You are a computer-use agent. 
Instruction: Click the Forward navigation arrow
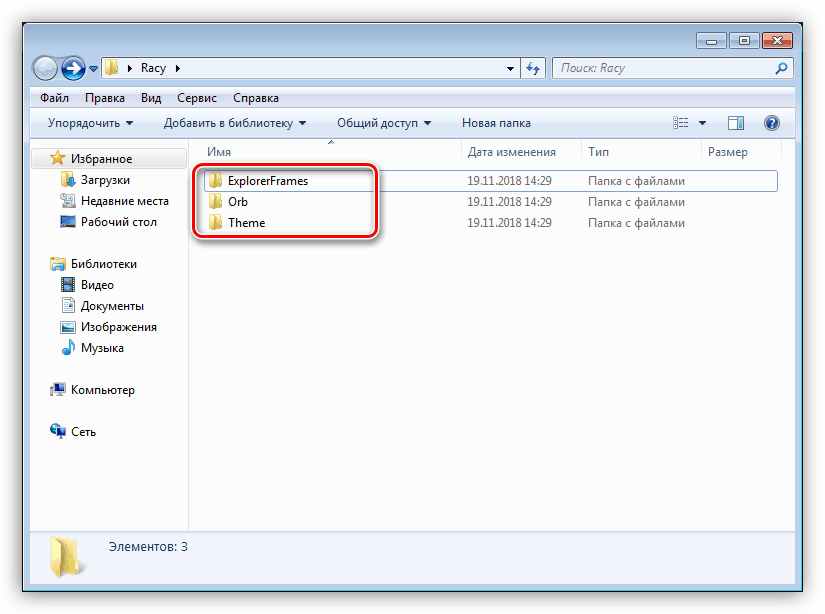73,68
